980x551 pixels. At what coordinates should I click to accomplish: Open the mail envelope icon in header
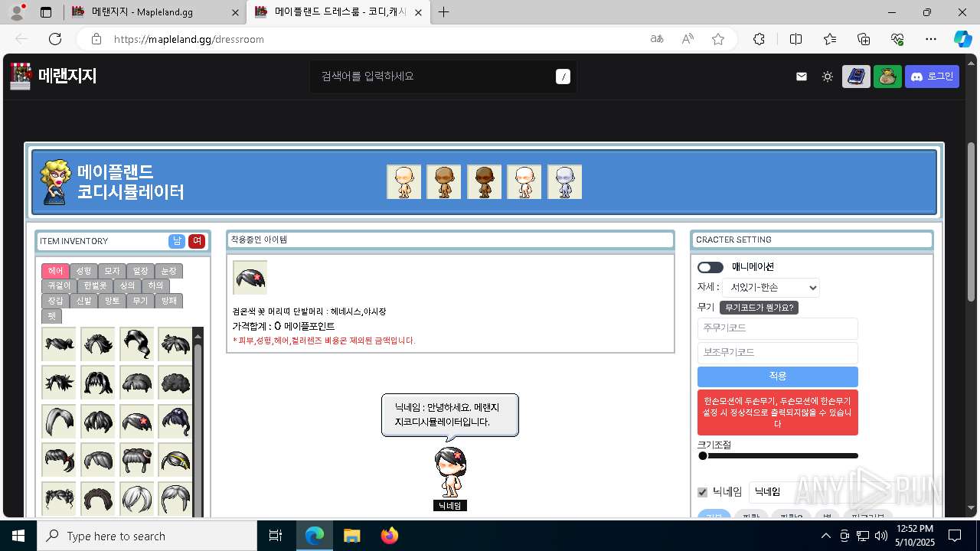click(x=802, y=77)
